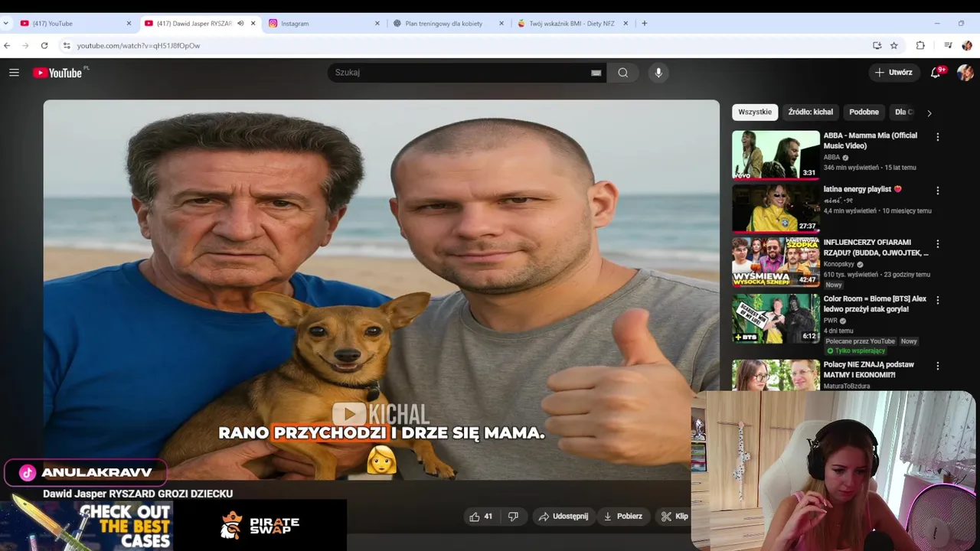This screenshot has width=980, height=551.
Task: Go to the YouTube home logo
Action: point(57,73)
